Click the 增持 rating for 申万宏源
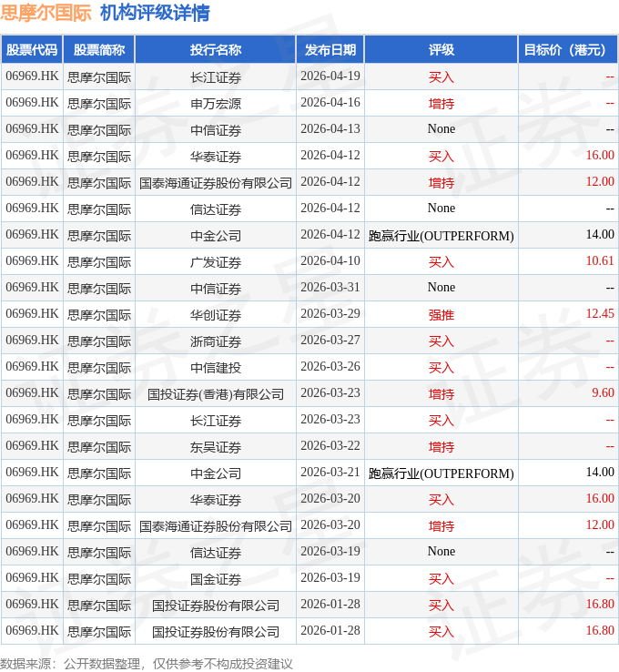 point(441,104)
